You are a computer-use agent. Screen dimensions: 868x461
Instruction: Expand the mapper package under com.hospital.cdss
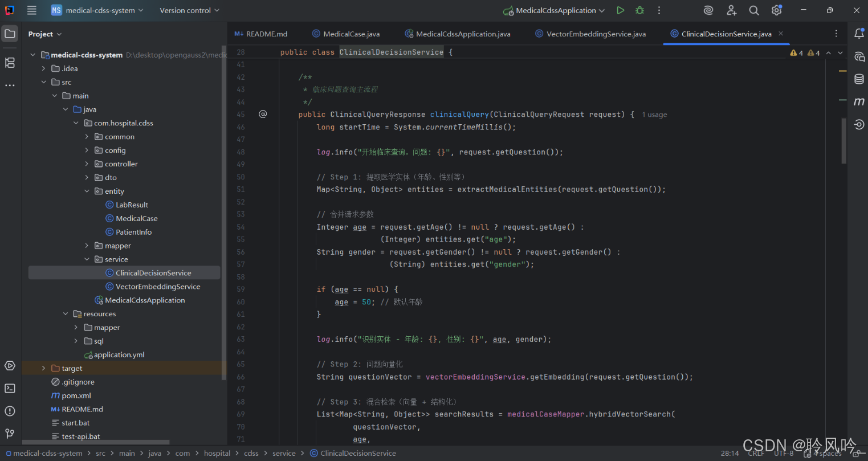coord(87,246)
